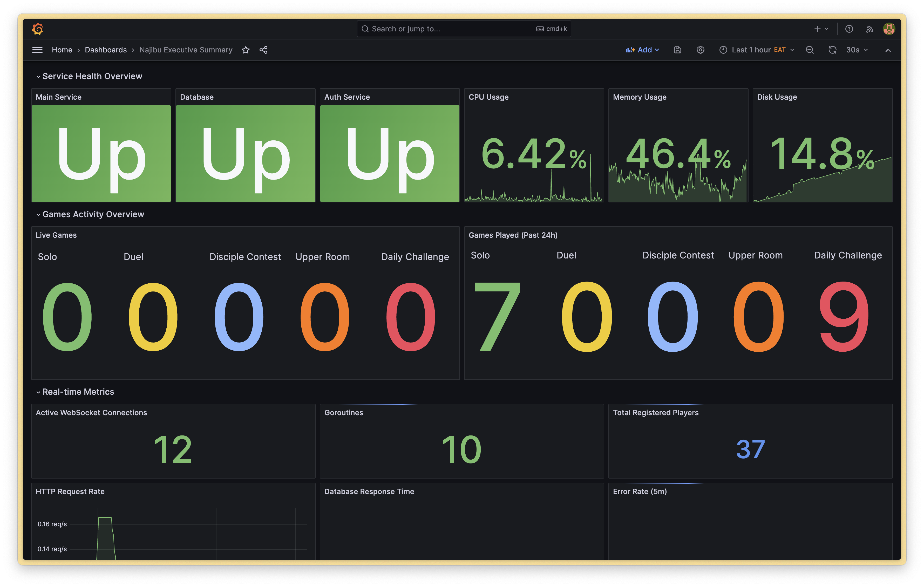Image resolution: width=924 pixels, height=587 pixels.
Task: Click the Games Played (Past 24h) title
Action: click(x=513, y=235)
